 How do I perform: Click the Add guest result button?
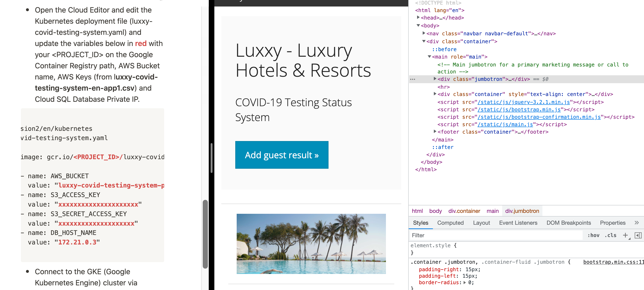282,155
